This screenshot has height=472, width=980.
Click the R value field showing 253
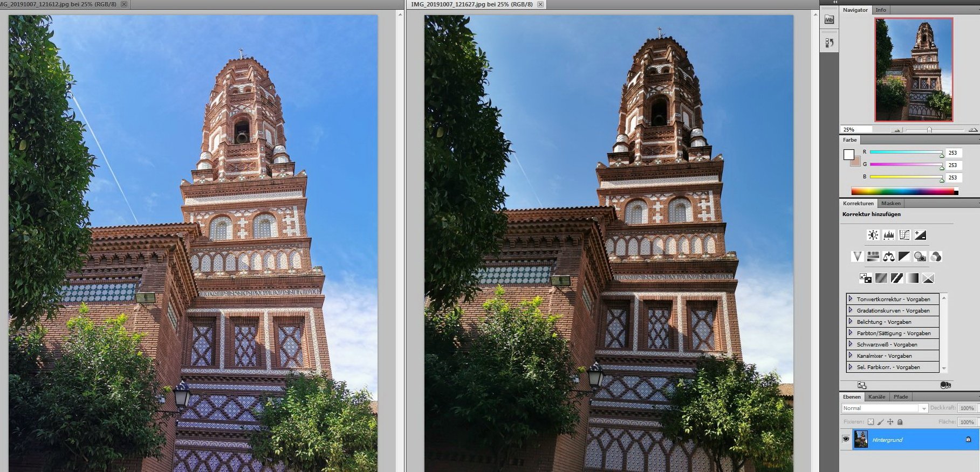[x=954, y=152]
